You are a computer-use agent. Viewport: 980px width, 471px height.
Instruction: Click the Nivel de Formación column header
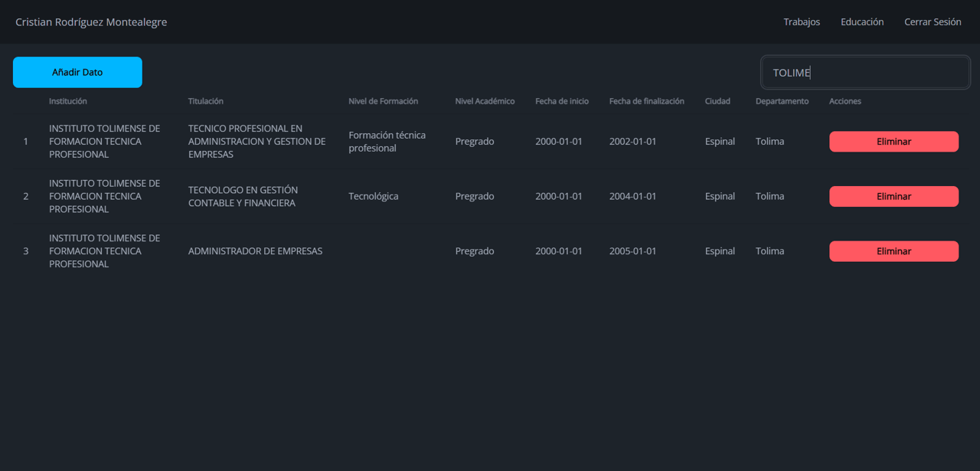tap(383, 101)
